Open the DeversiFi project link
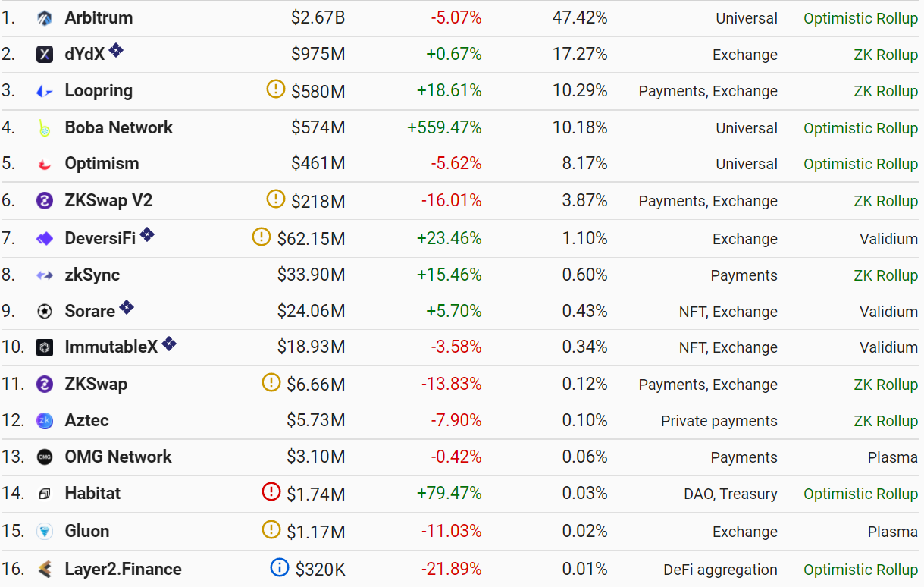This screenshot has height=587, width=924. point(101,238)
